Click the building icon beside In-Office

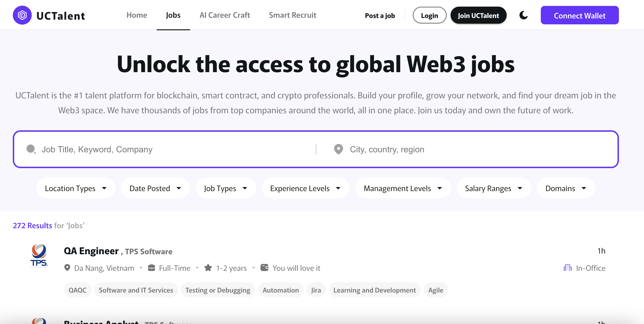point(568,268)
